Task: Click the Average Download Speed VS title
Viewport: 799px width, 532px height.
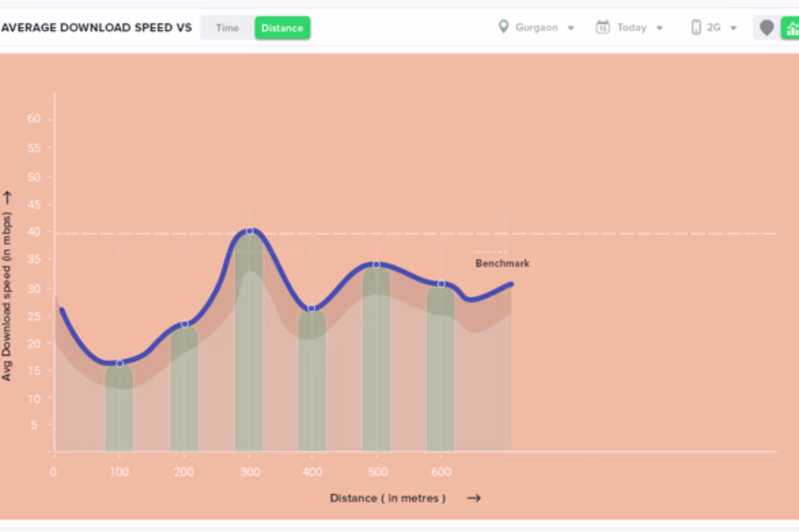Action: (97, 28)
